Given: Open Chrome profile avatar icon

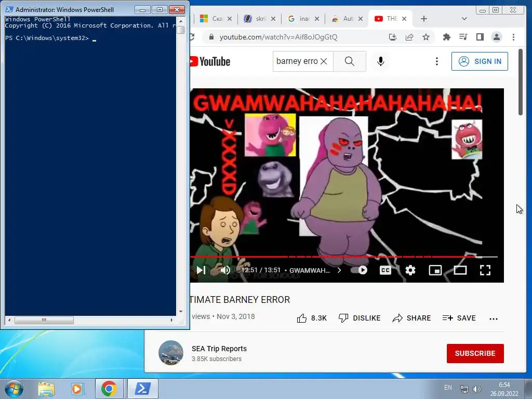Looking at the screenshot, I should click(x=497, y=37).
